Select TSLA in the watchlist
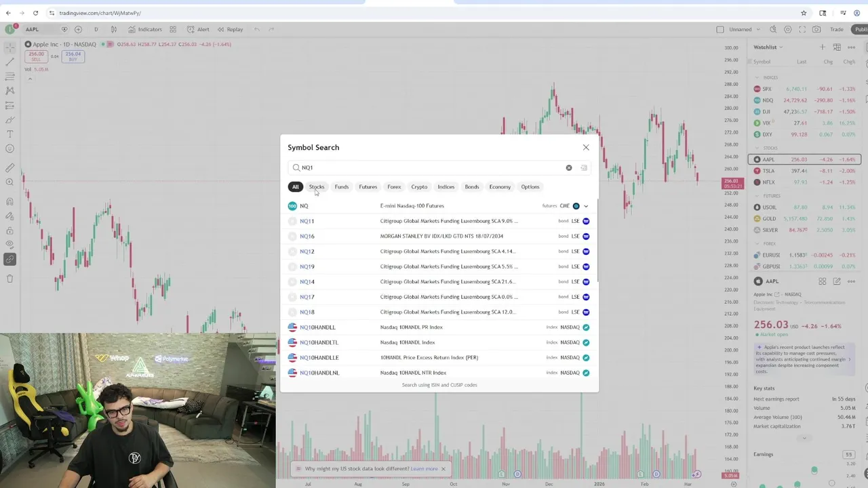Image resolution: width=868 pixels, height=488 pixels. click(804, 171)
